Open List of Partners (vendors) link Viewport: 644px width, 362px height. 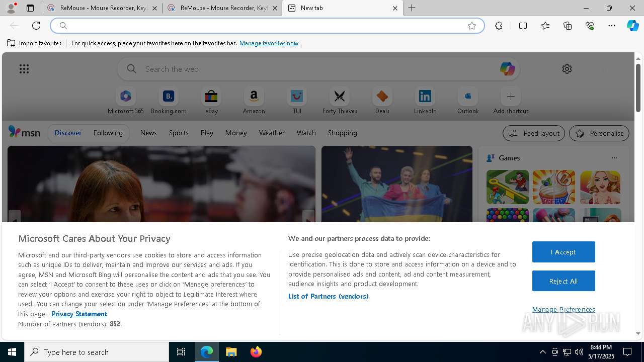pyautogui.click(x=328, y=296)
